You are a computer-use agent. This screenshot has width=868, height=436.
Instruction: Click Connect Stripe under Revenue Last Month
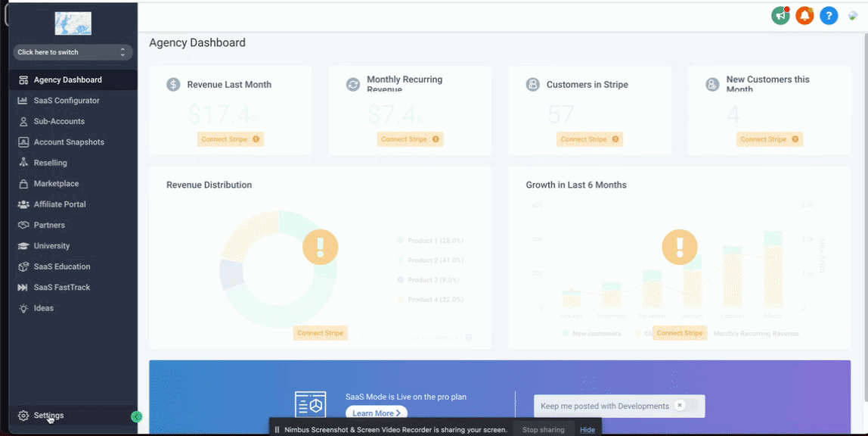pyautogui.click(x=231, y=139)
